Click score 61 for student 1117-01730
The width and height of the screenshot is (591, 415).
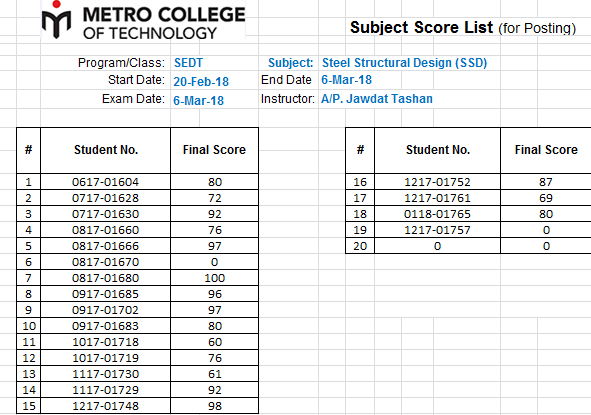214,374
